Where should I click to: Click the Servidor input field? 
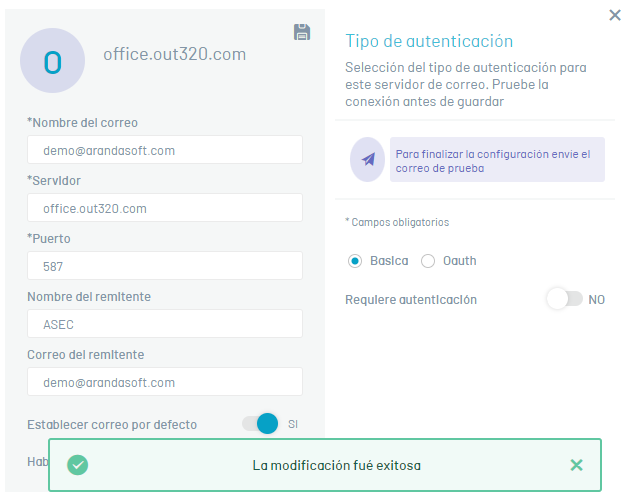(165, 208)
